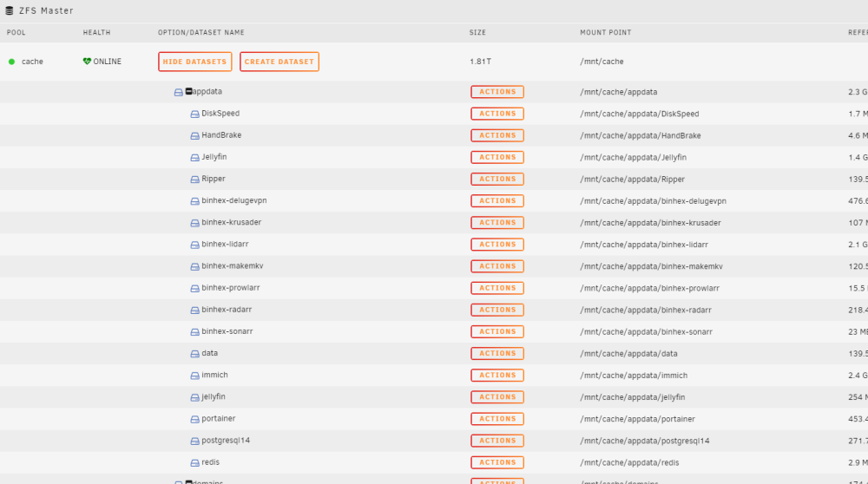
Task: Click mount path /mnt/cache/appdata/binhex-sonarr
Action: (x=646, y=332)
